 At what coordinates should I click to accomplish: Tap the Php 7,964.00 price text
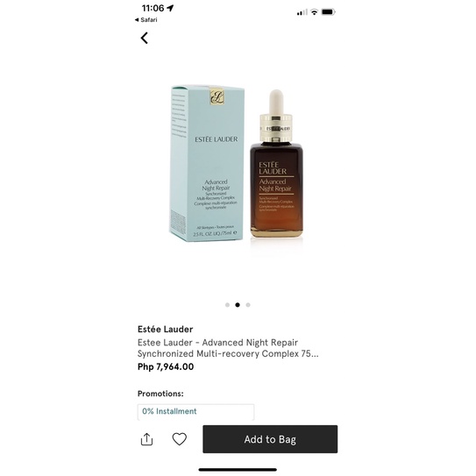click(x=166, y=366)
